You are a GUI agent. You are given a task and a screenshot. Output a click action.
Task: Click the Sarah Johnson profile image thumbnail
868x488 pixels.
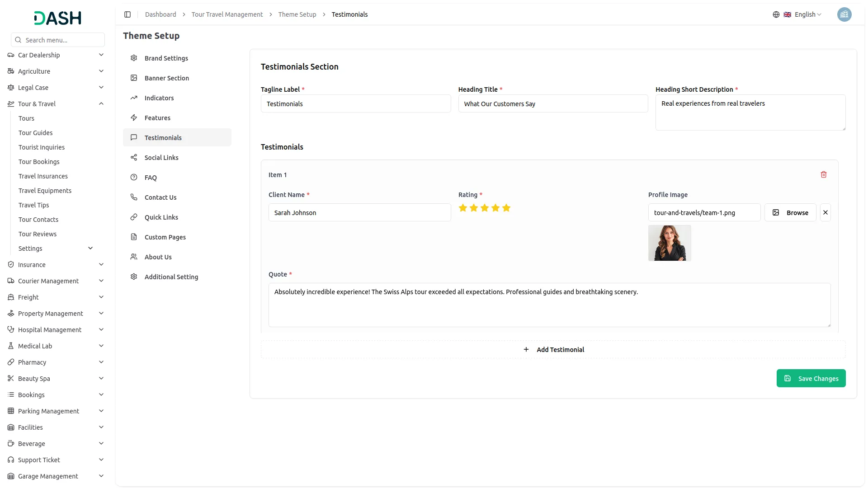click(x=670, y=243)
